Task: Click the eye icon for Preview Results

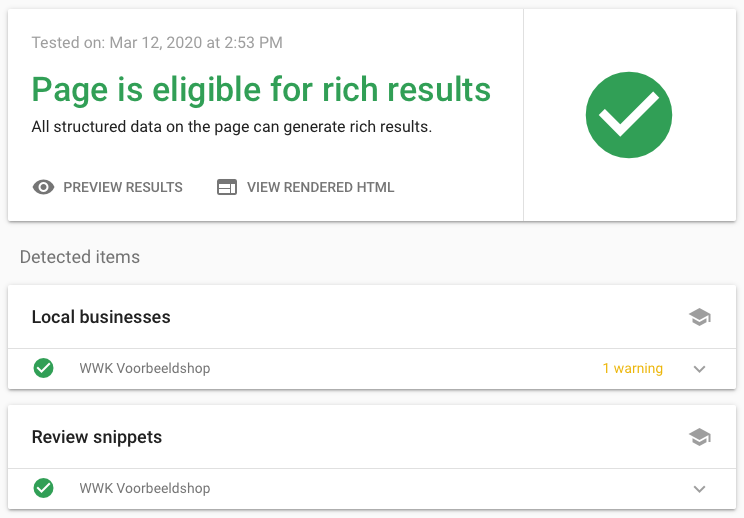Action: [x=43, y=187]
